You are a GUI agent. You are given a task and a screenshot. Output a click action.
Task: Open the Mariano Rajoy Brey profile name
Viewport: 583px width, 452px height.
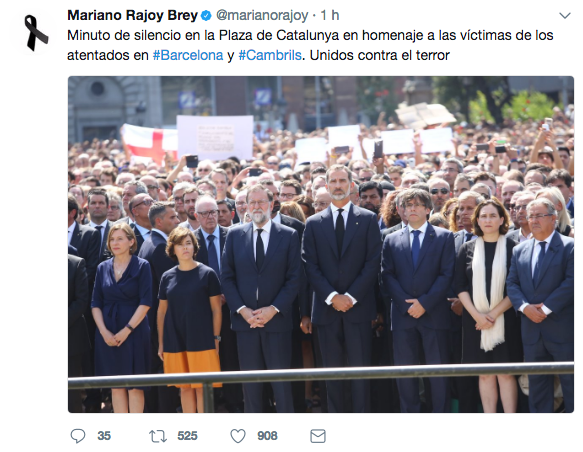(132, 15)
